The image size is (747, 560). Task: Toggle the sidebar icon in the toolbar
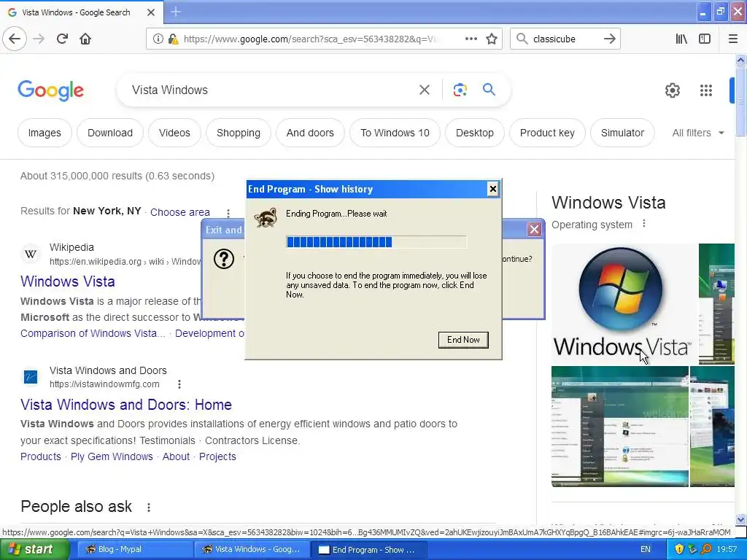(x=705, y=39)
